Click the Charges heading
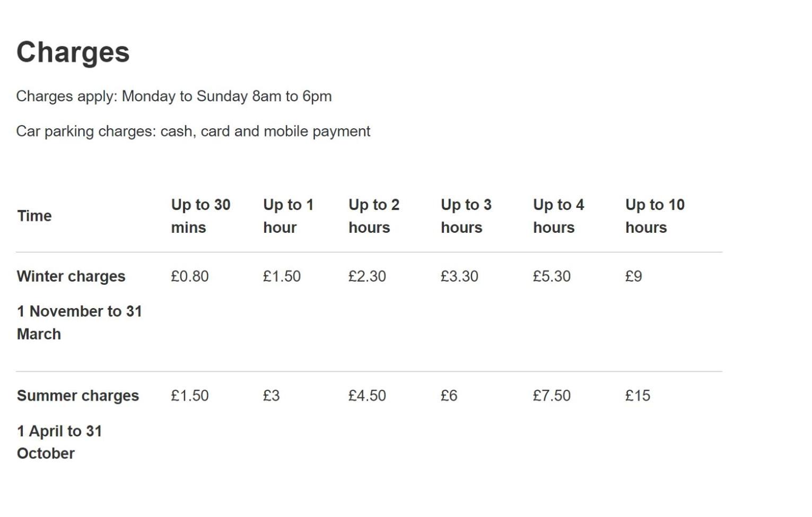812x517 pixels. coord(73,52)
